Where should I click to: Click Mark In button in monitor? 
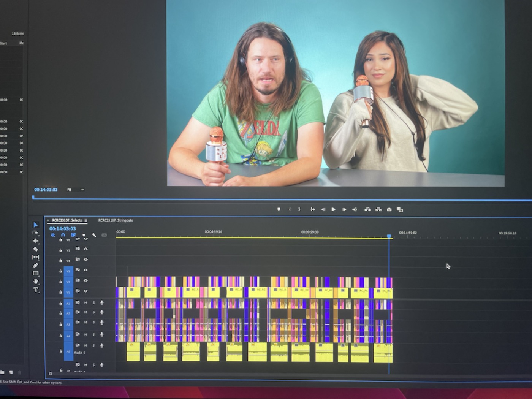tap(290, 209)
